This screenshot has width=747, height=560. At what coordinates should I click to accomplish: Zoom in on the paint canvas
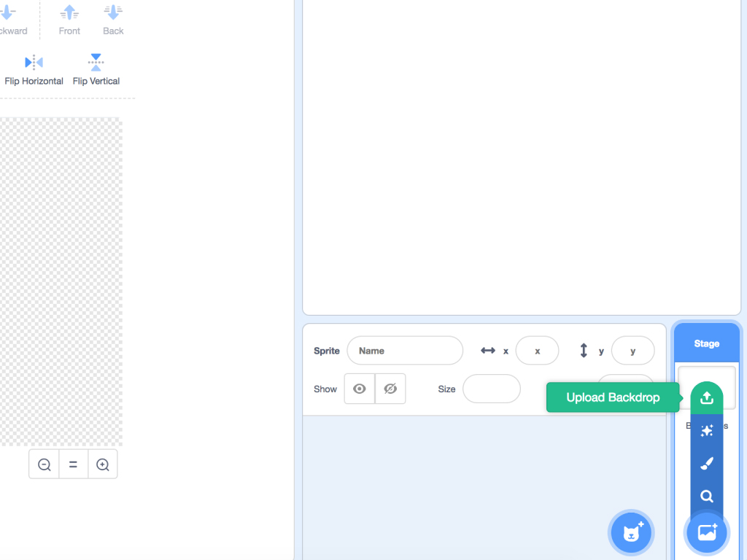[x=102, y=464]
